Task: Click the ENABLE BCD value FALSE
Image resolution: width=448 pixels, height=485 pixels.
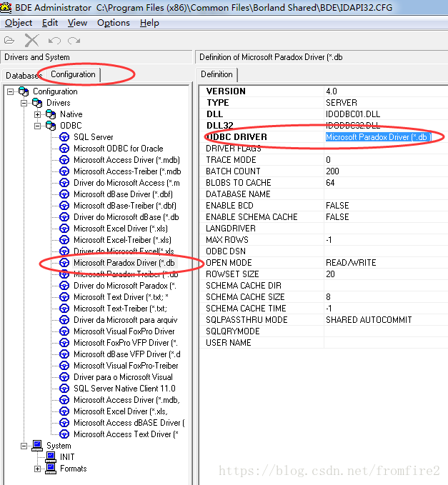Action: (337, 206)
